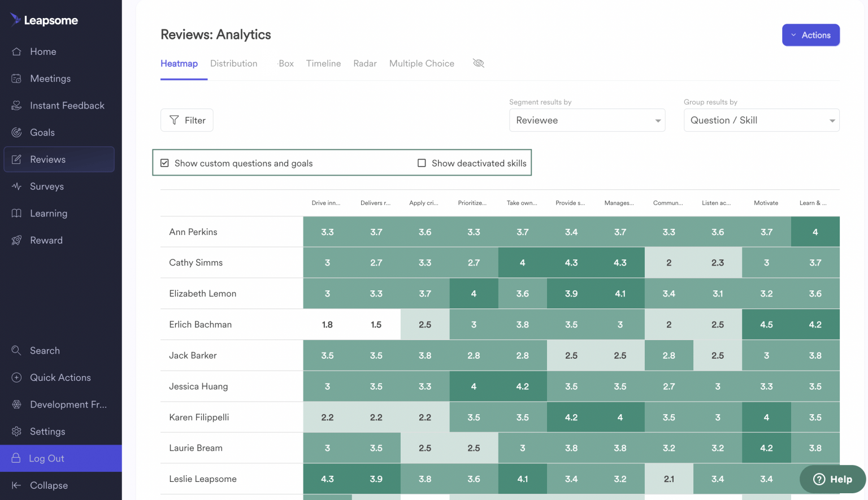Click the Help button
Image resolution: width=868 pixels, height=500 pixels.
[x=832, y=479]
